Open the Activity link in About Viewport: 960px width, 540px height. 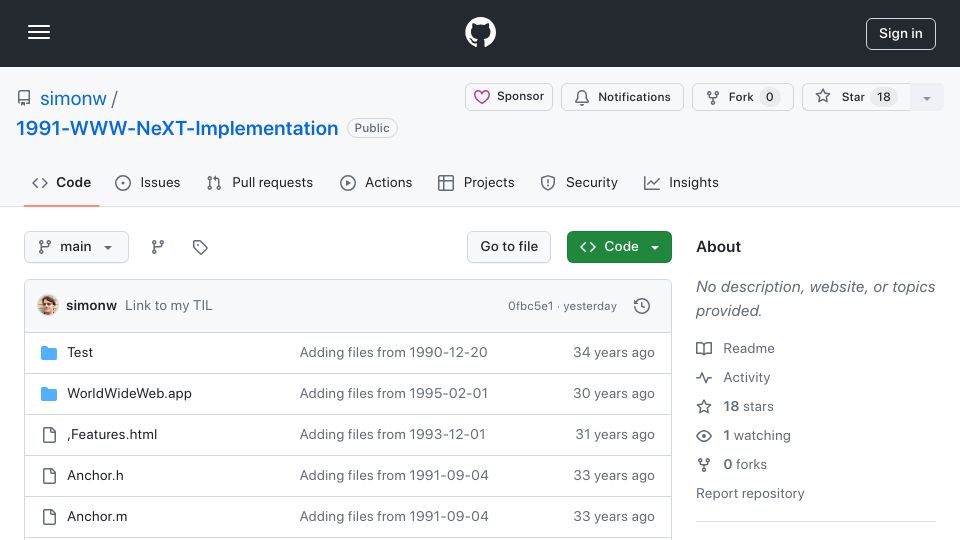[746, 378]
